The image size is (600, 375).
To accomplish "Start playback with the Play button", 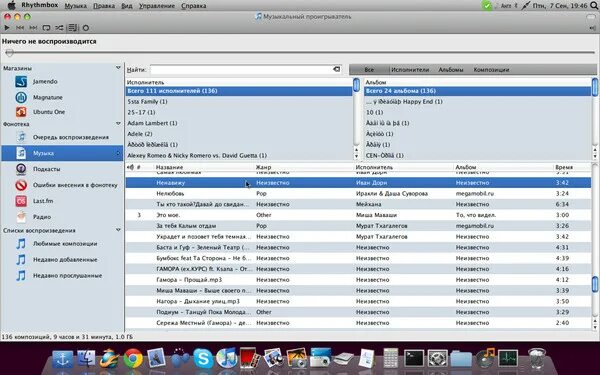I will coord(7,28).
